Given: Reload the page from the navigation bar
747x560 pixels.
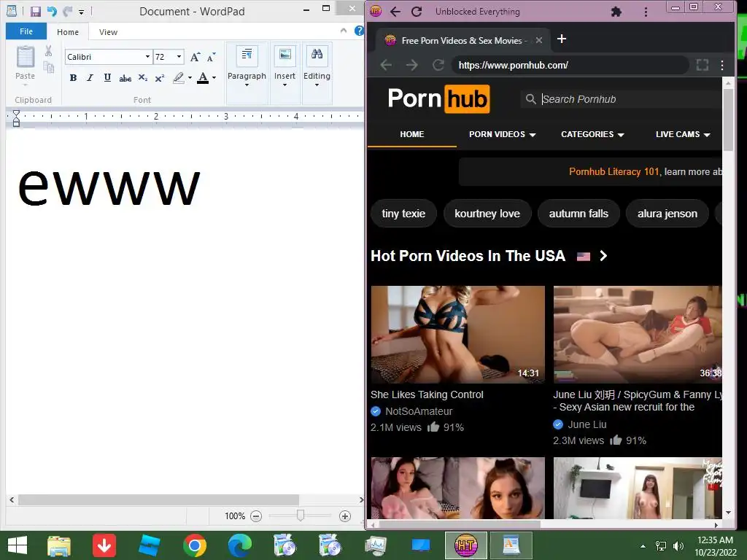Looking at the screenshot, I should [438, 65].
